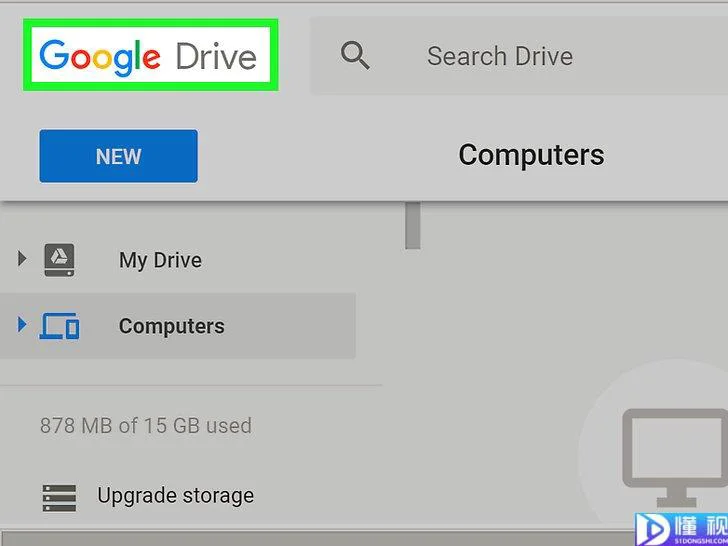Click the Upgrade storage stacked-bars icon
The image size is (728, 546).
coord(59,498)
